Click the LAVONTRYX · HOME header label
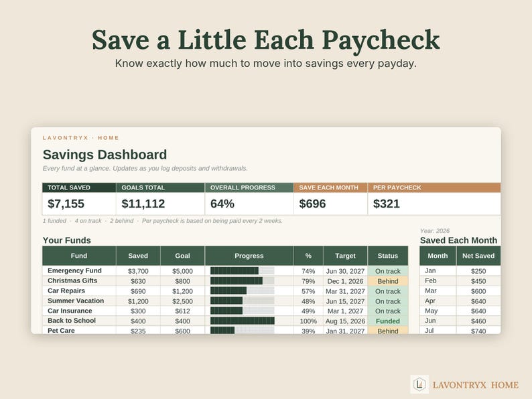The width and height of the screenshot is (532, 399). point(81,138)
